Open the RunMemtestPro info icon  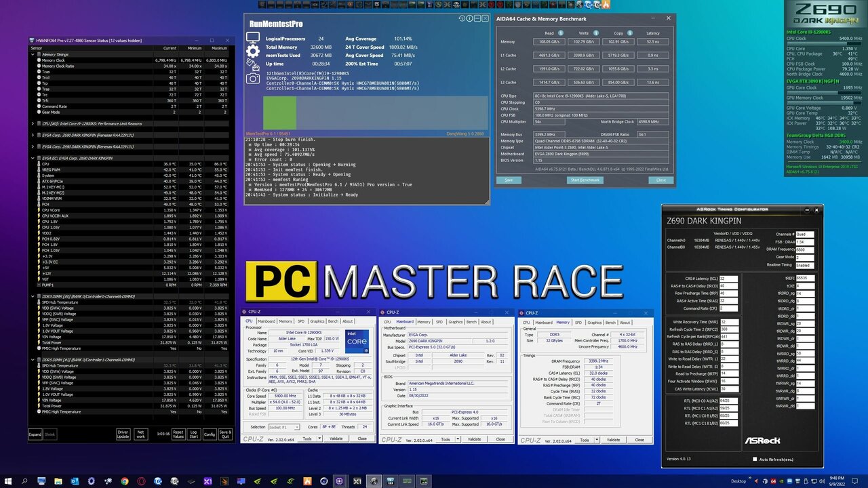coord(470,18)
